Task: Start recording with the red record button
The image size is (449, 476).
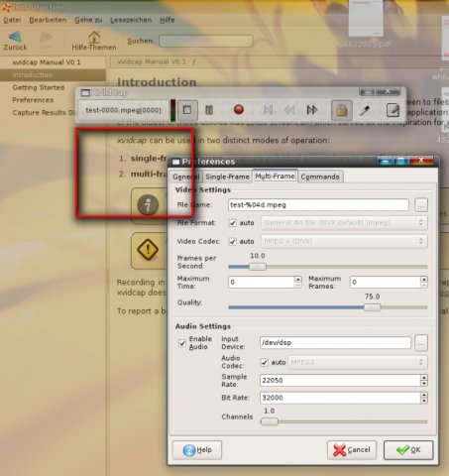Action: click(239, 109)
